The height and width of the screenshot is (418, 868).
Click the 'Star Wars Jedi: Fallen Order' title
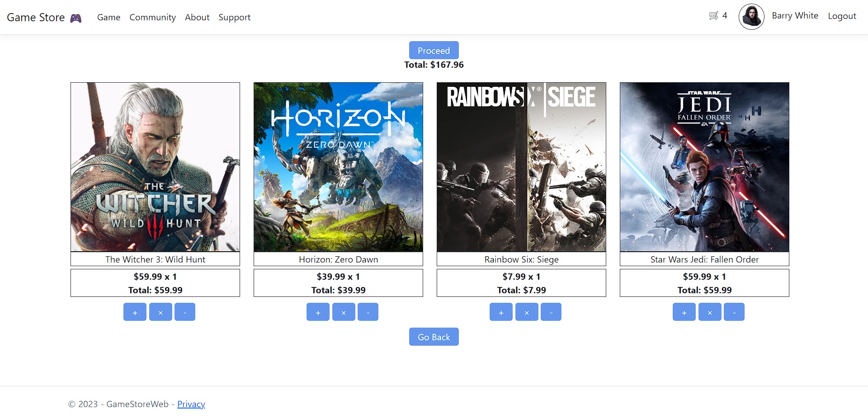[x=704, y=259]
